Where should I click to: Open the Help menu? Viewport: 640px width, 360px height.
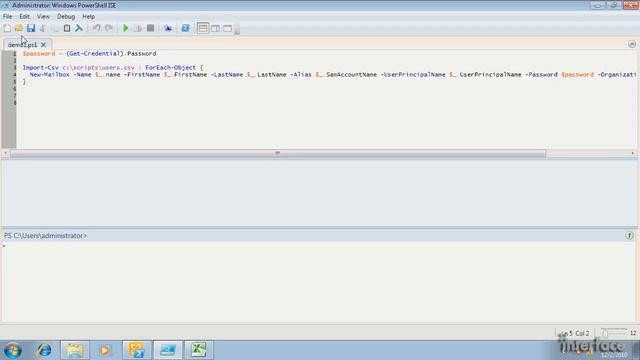[89, 16]
